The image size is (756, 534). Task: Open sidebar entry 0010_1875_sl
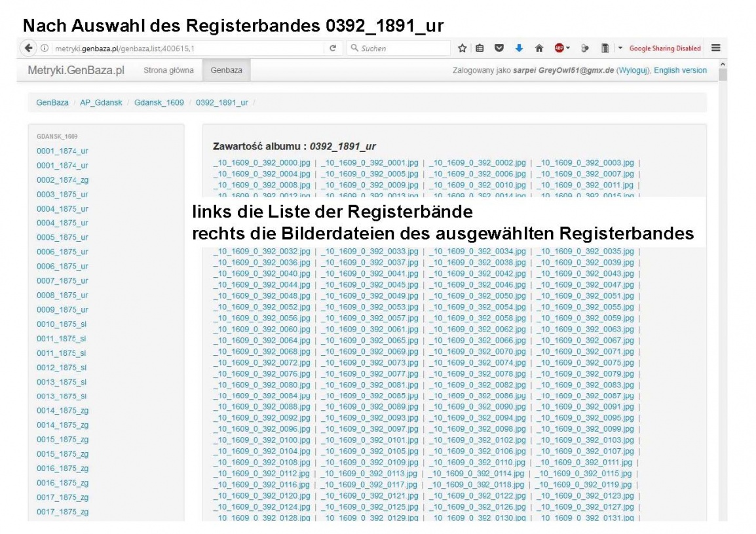[61, 324]
